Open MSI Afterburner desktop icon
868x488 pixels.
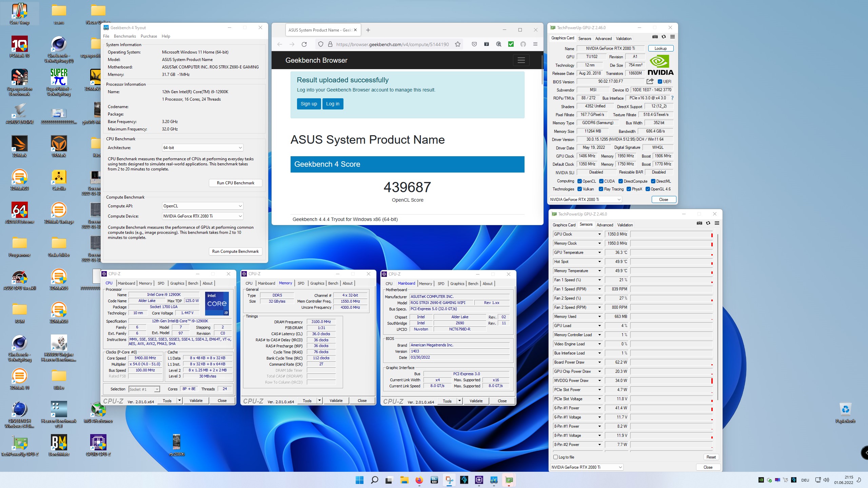click(x=98, y=412)
